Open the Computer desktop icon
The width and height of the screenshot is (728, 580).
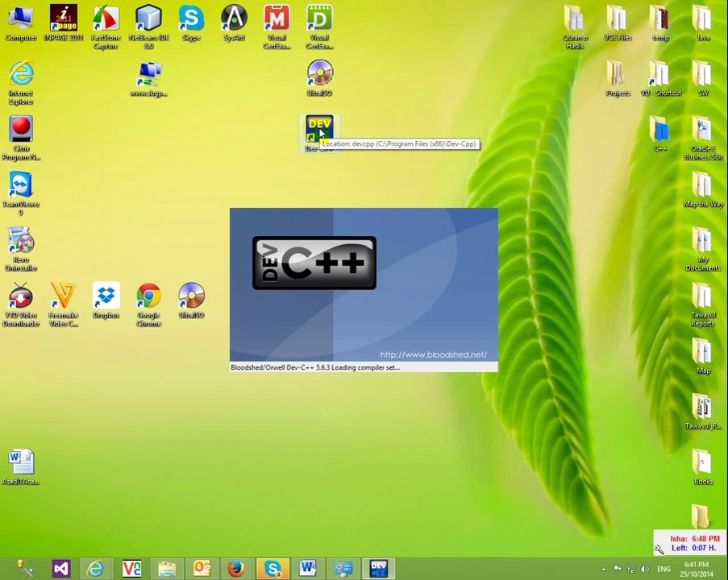tap(21, 23)
